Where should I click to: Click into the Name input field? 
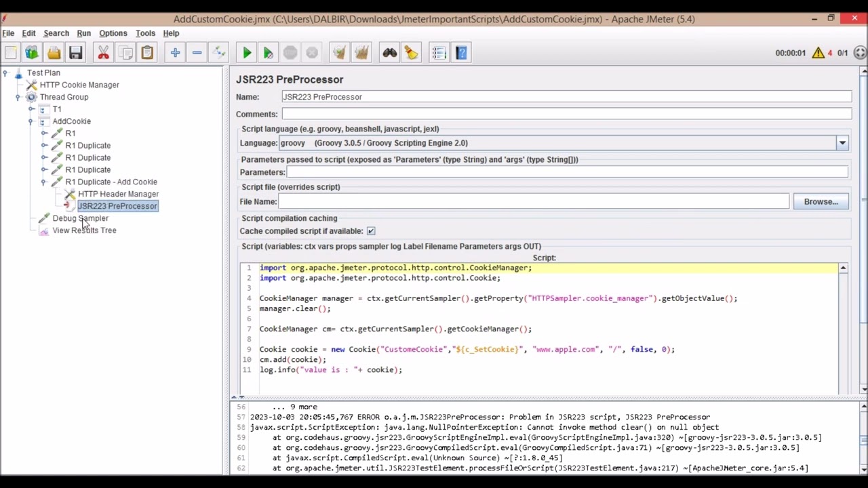[x=566, y=97]
